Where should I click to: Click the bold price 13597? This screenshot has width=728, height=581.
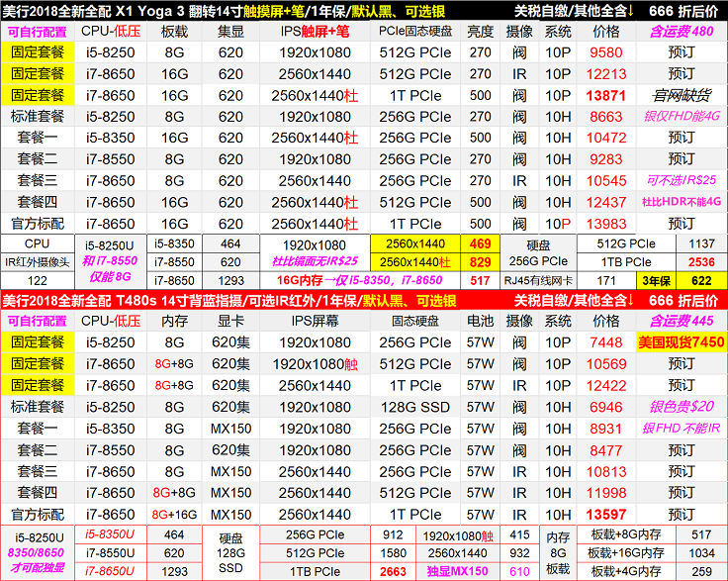pos(606,514)
